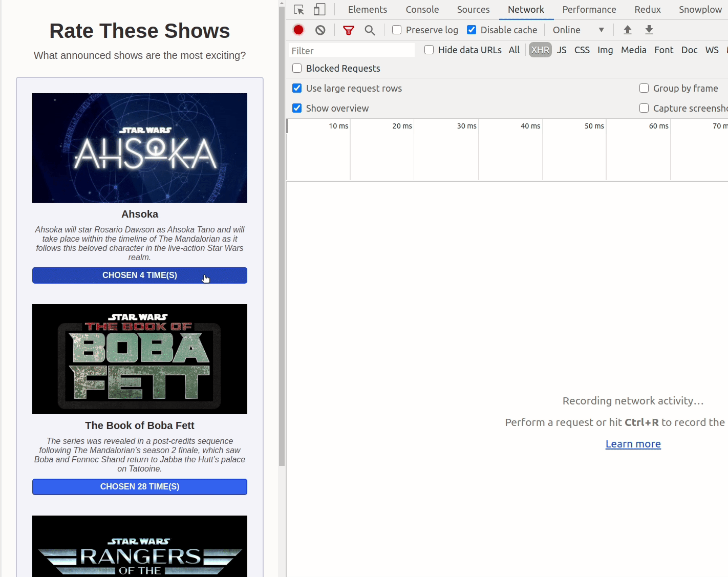The image size is (728, 577).
Task: Open the Sources tab
Action: (474, 10)
